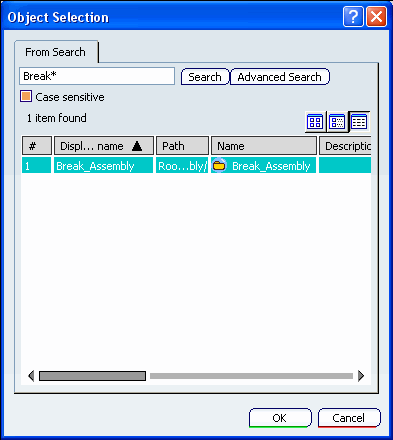Toggle the Case sensitive checkbox
Image resolution: width=393 pixels, height=440 pixels.
point(26,96)
